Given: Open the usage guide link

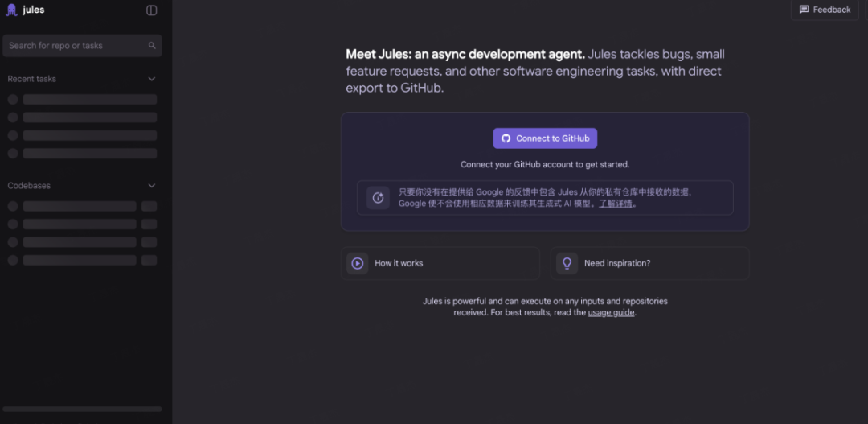Looking at the screenshot, I should [611, 312].
